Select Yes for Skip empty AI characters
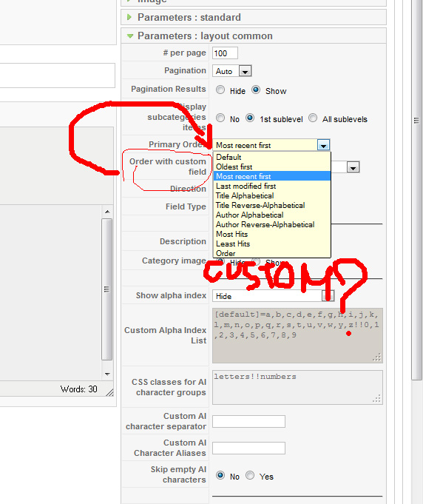Screen dimensions: 423x504 click(250, 475)
